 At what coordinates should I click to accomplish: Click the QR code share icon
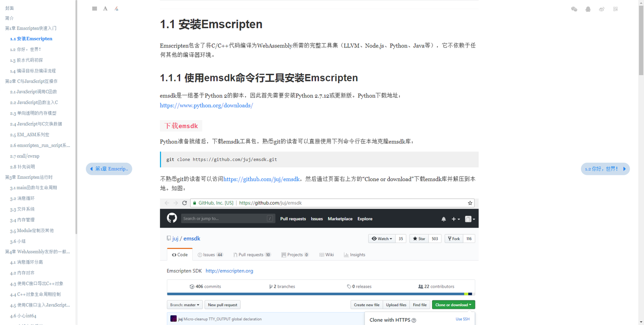click(615, 8)
